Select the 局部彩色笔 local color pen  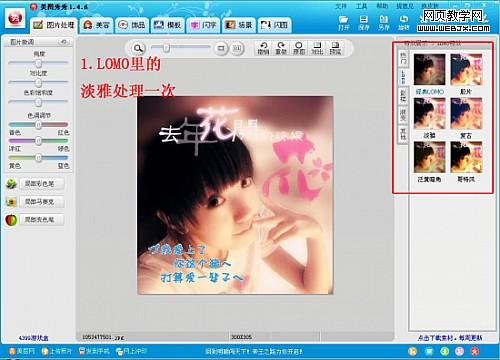(35, 184)
